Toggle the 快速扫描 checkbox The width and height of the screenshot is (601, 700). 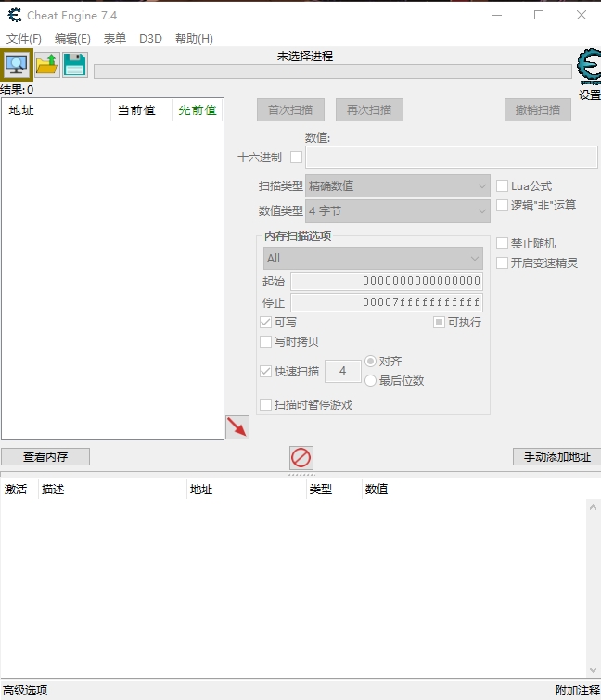265,371
